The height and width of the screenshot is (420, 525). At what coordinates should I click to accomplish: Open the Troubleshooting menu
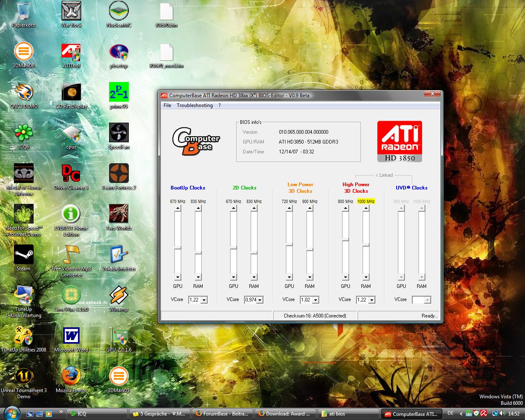click(x=195, y=105)
